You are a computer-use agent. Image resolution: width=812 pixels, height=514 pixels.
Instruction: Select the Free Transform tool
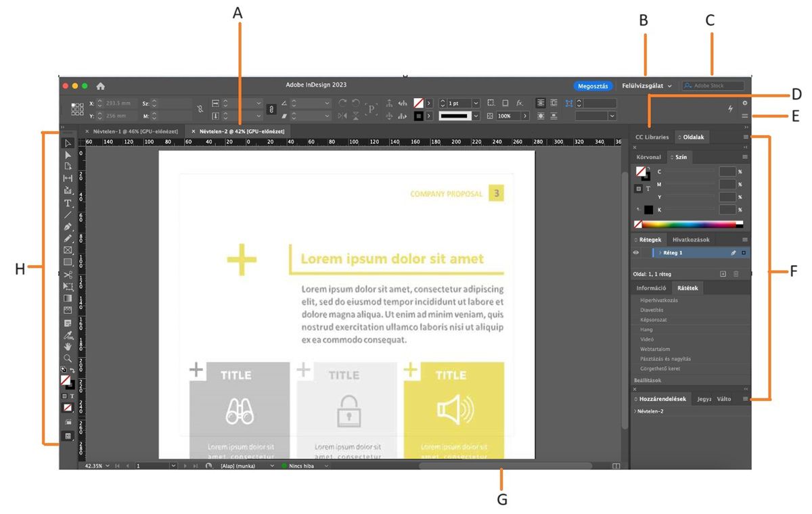pyautogui.click(x=68, y=287)
